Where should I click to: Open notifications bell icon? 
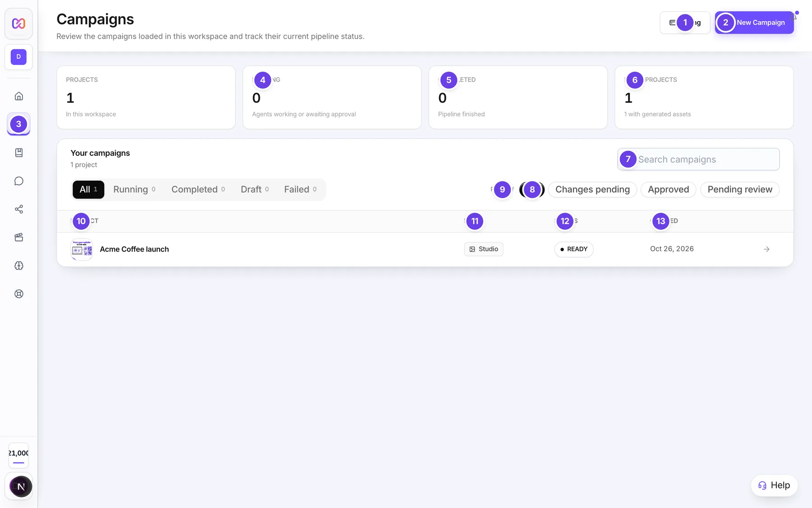click(x=794, y=16)
